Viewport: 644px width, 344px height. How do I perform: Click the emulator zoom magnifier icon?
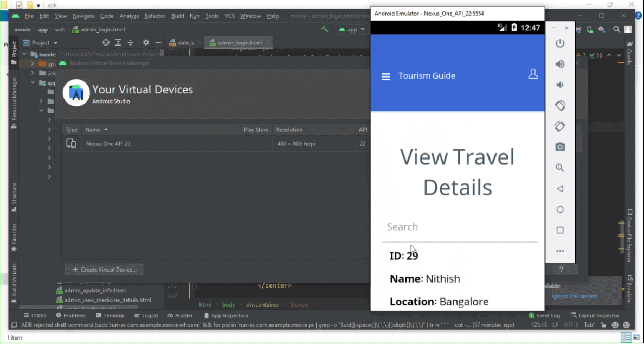tap(560, 168)
